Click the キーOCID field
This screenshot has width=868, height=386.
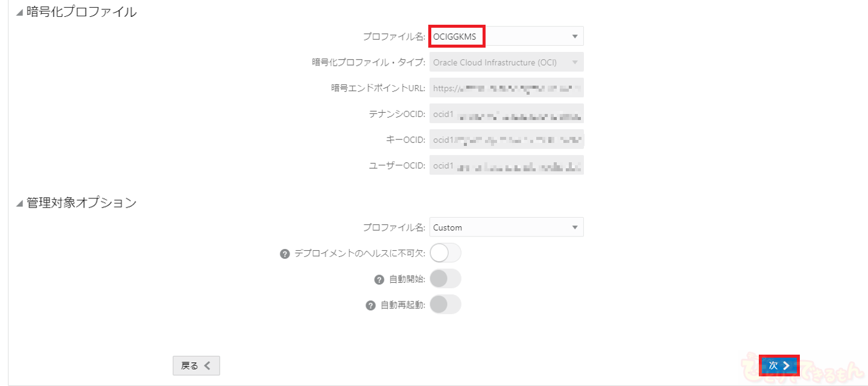point(506,140)
